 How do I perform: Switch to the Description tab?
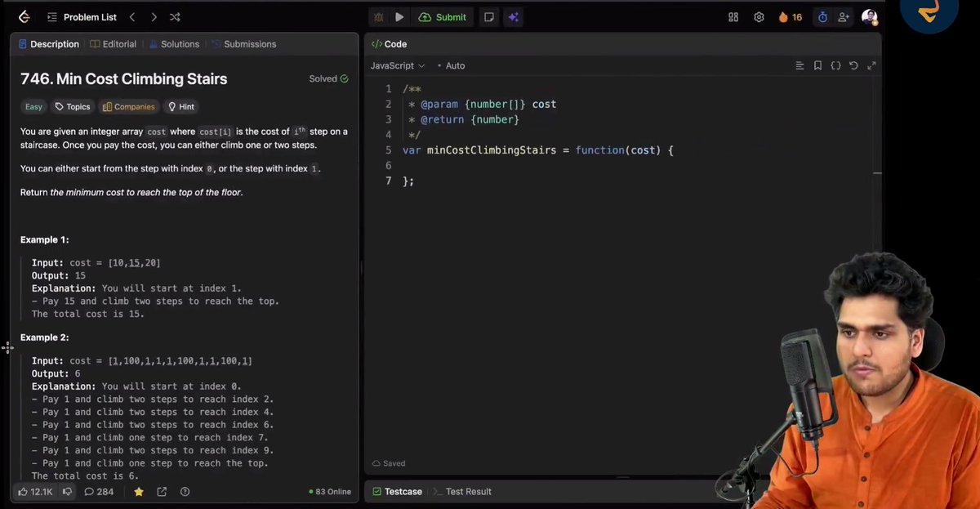tap(49, 44)
